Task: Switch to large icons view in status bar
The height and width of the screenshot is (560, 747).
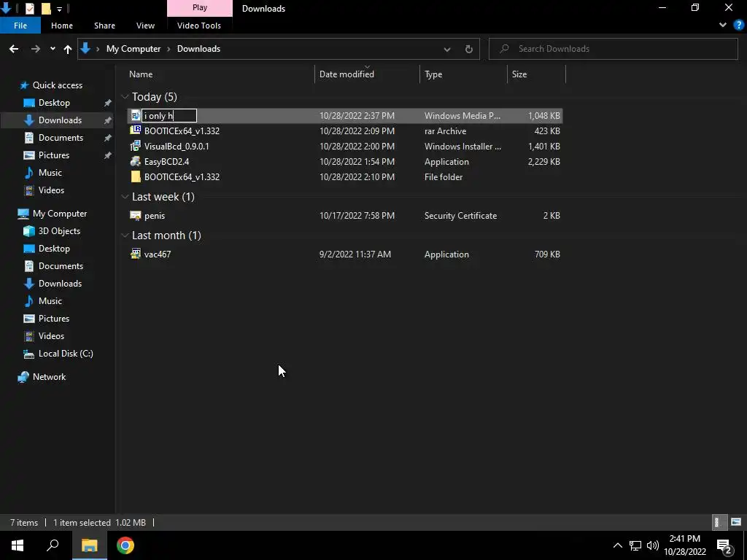Action: pyautogui.click(x=736, y=522)
